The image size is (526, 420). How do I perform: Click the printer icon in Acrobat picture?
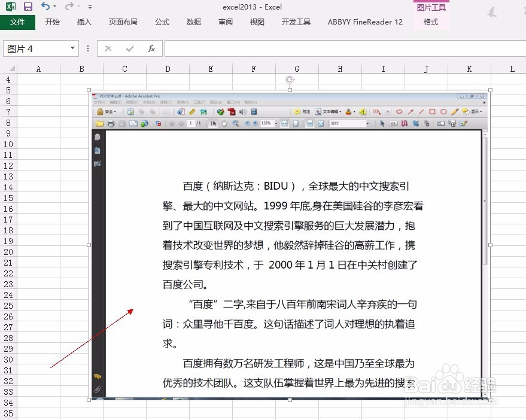[111, 123]
